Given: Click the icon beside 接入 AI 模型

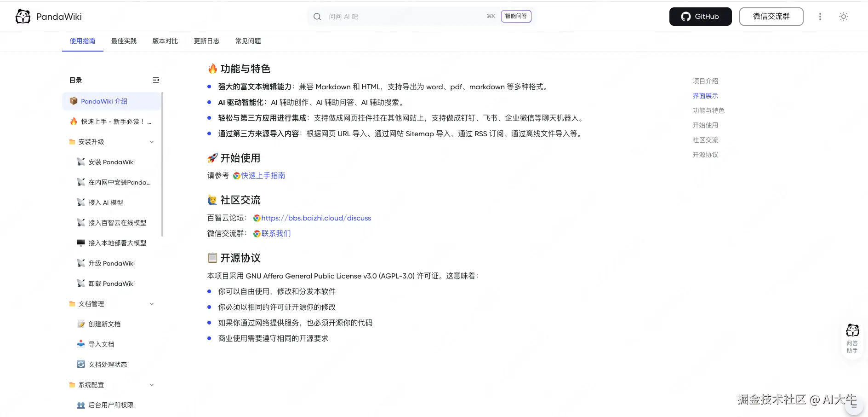Looking at the screenshot, I should (81, 202).
